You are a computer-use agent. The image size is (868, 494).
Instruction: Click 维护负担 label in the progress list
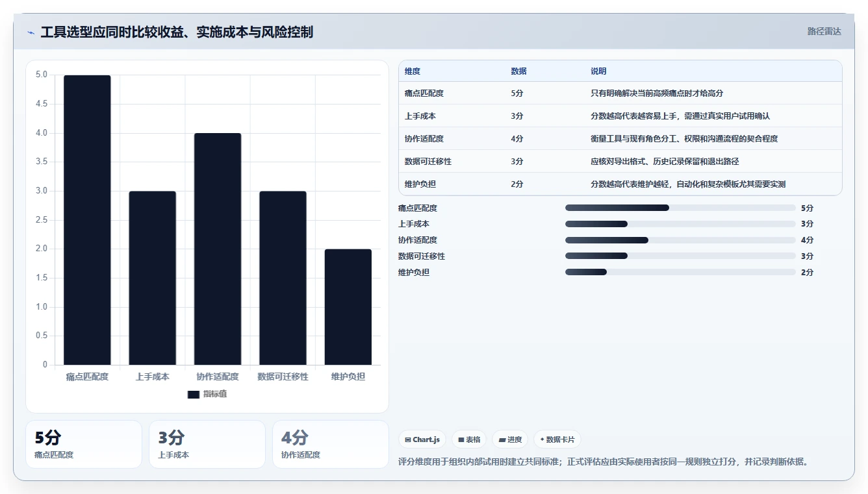coord(414,273)
